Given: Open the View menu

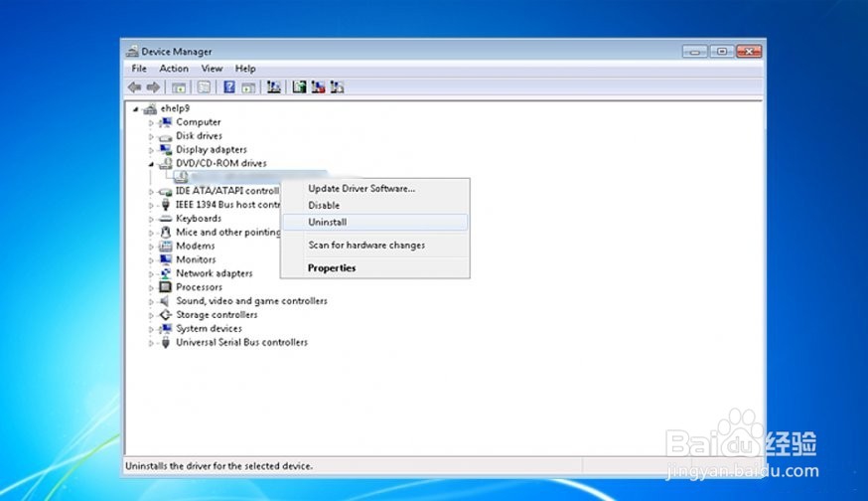Looking at the screenshot, I should coord(212,69).
